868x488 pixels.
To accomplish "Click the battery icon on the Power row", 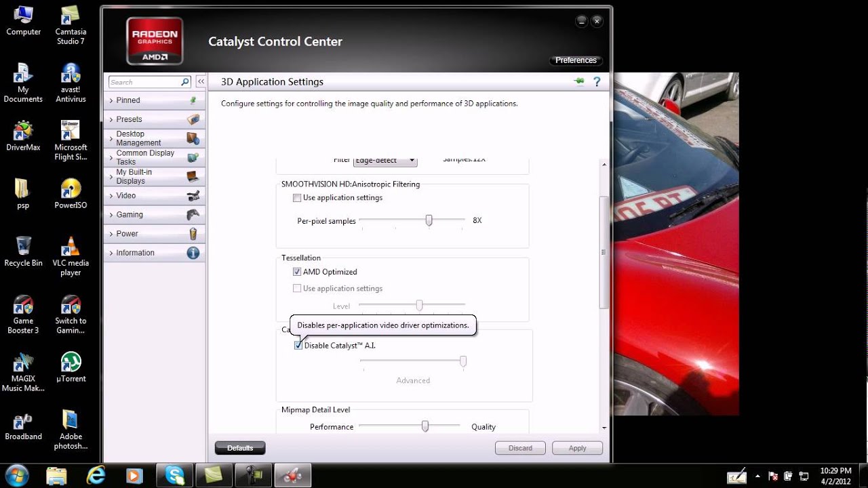I will (193, 234).
